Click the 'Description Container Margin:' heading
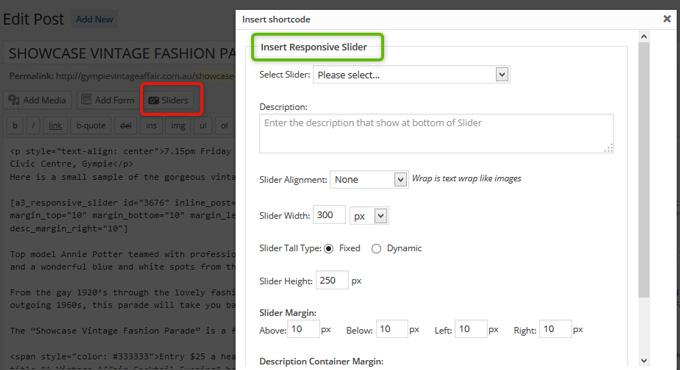The width and height of the screenshot is (680, 370). click(321, 361)
